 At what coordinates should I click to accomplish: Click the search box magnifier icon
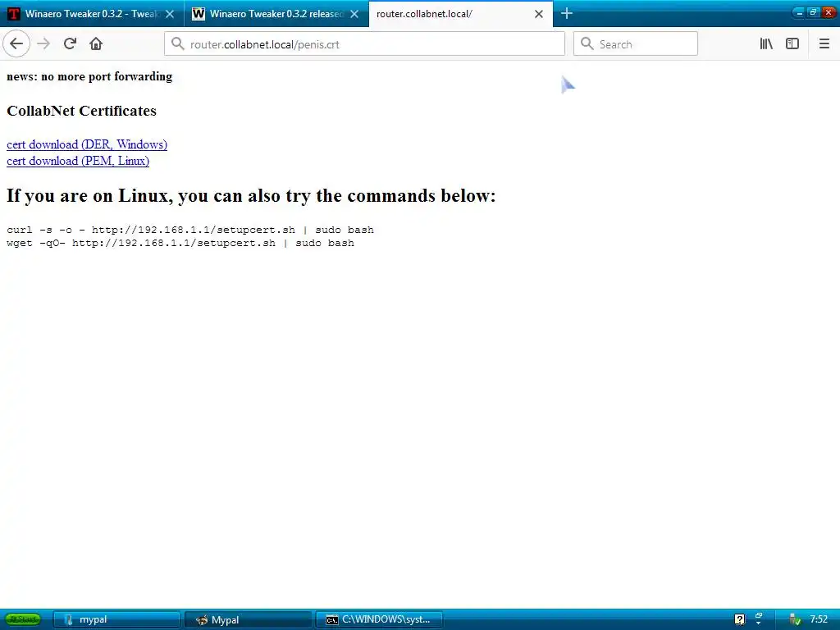coord(587,43)
